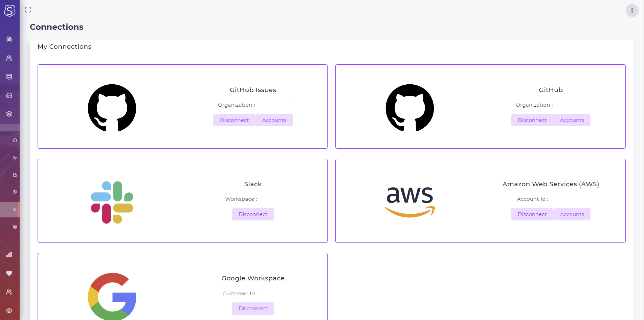Open the highlighted lightning bolt connections item
Image resolution: width=644 pixels, height=320 pixels.
15,210
